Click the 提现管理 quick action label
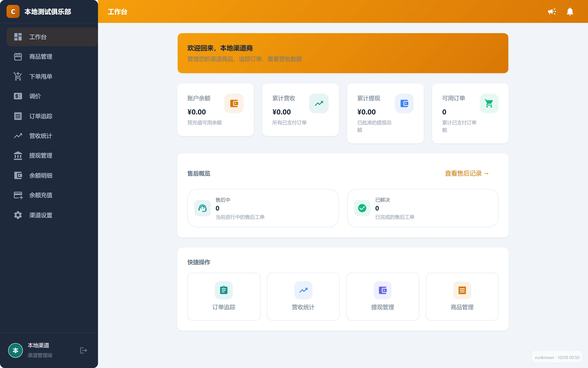This screenshot has height=368, width=588. click(x=383, y=307)
